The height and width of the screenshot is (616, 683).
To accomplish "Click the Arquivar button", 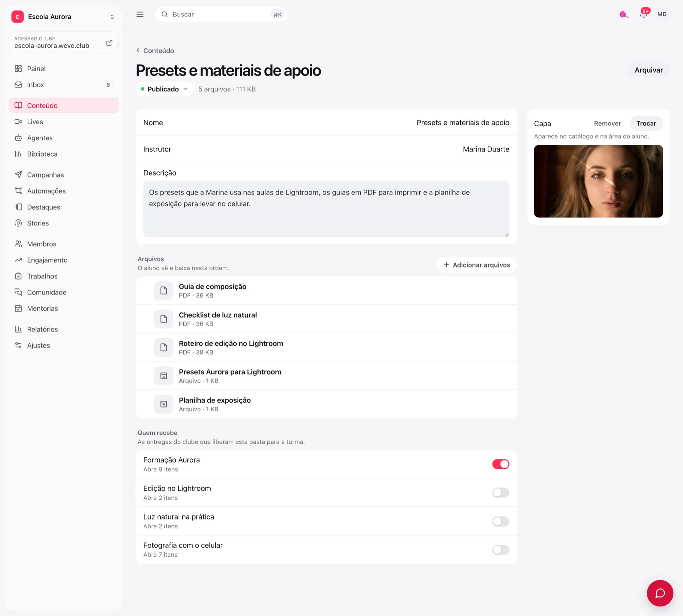I will 648,70.
